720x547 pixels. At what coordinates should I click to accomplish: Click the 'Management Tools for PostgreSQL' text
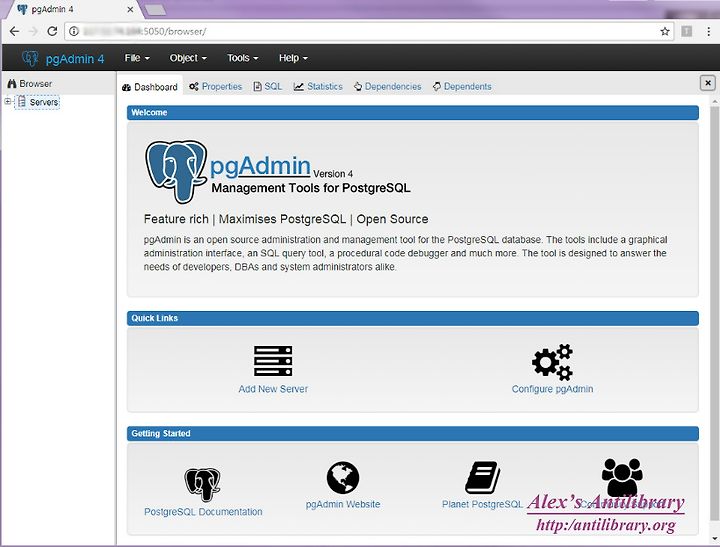311,188
